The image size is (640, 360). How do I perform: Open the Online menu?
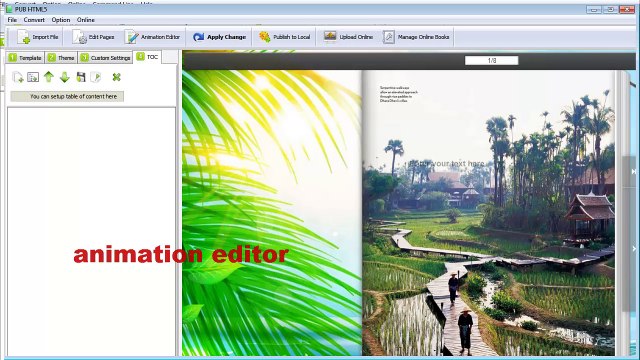click(86, 20)
